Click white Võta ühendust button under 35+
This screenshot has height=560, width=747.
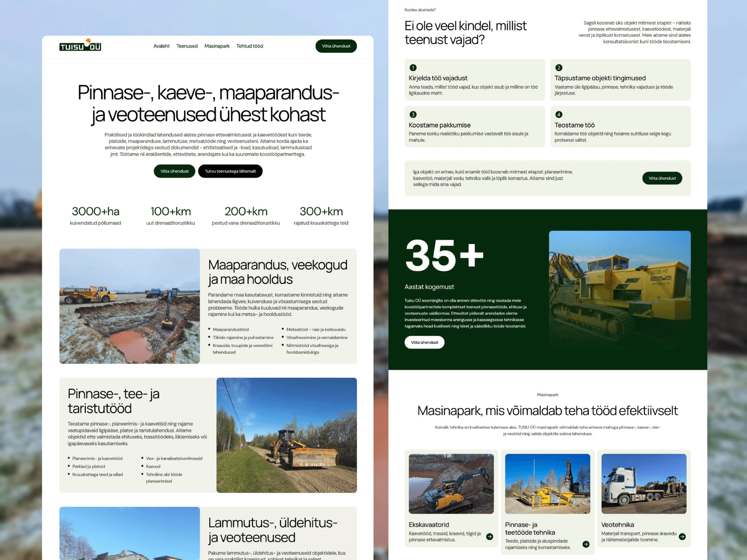pyautogui.click(x=424, y=342)
